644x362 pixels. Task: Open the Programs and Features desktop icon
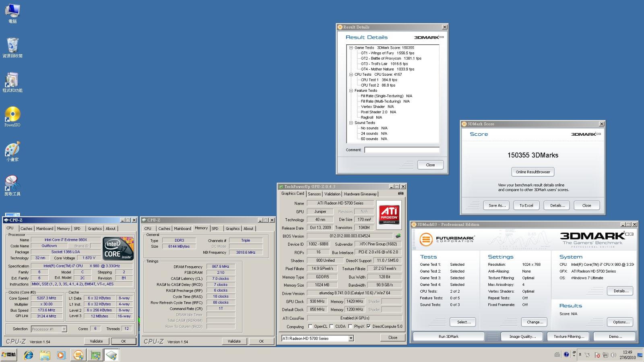(12, 82)
